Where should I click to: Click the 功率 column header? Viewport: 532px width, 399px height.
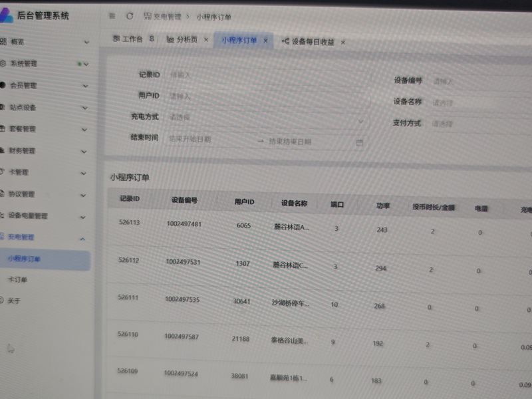(x=383, y=206)
